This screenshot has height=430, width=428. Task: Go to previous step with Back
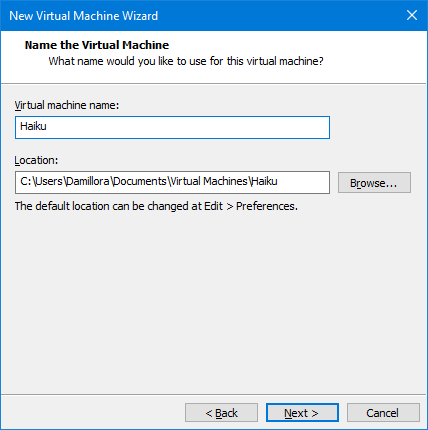pyautogui.click(x=221, y=413)
